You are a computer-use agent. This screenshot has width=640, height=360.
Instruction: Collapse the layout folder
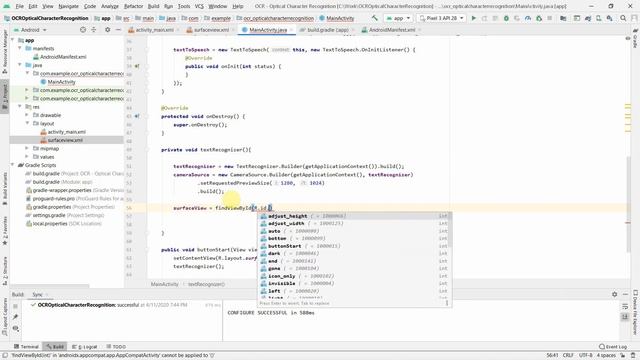27,123
